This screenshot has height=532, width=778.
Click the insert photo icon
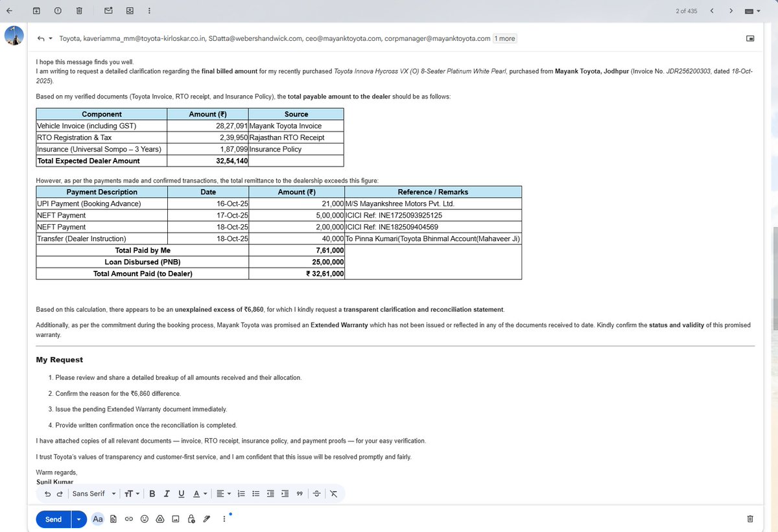(x=176, y=519)
